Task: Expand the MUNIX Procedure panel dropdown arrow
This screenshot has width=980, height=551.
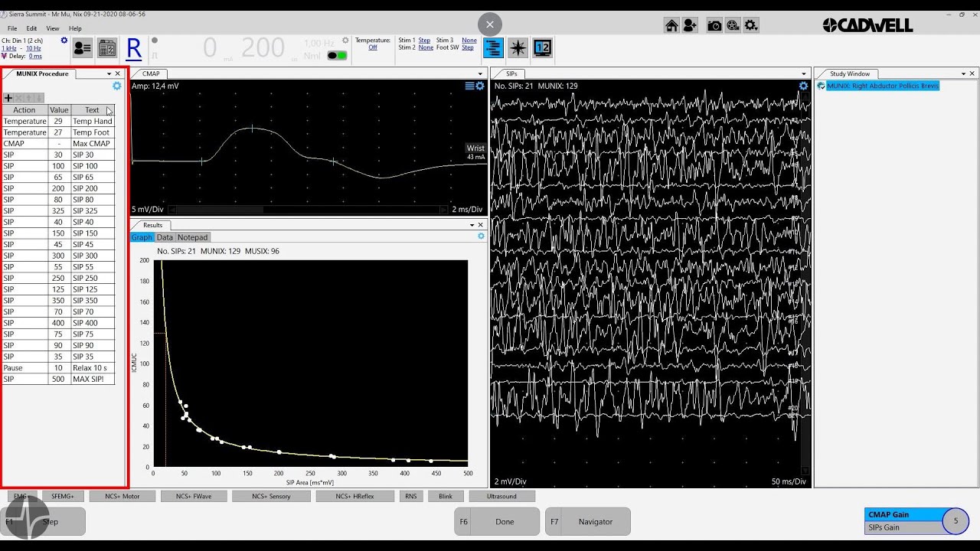Action: (109, 73)
